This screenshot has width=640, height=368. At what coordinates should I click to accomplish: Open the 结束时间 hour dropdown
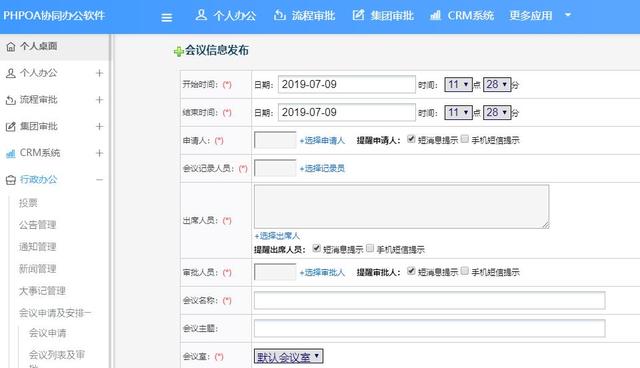(458, 112)
